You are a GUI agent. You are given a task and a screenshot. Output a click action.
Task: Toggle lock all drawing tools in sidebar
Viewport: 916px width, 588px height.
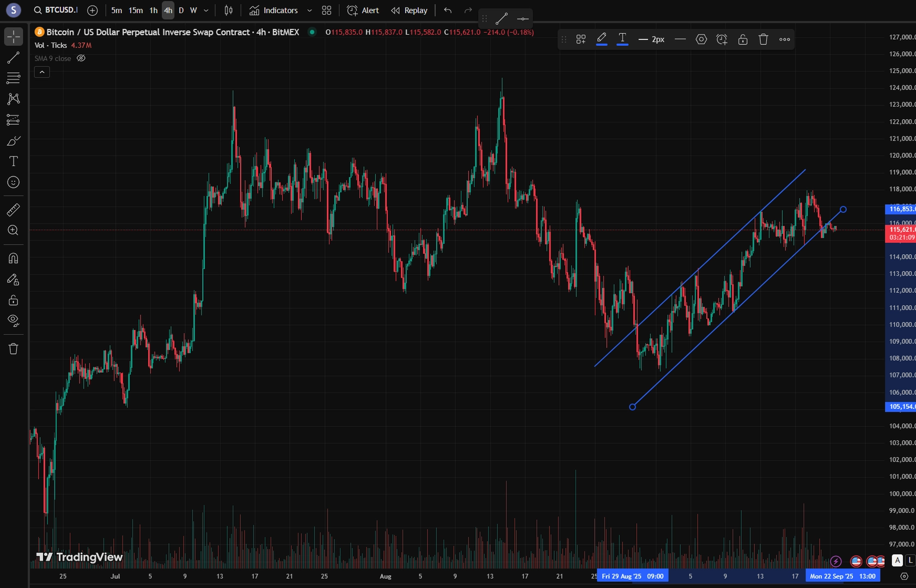14,300
